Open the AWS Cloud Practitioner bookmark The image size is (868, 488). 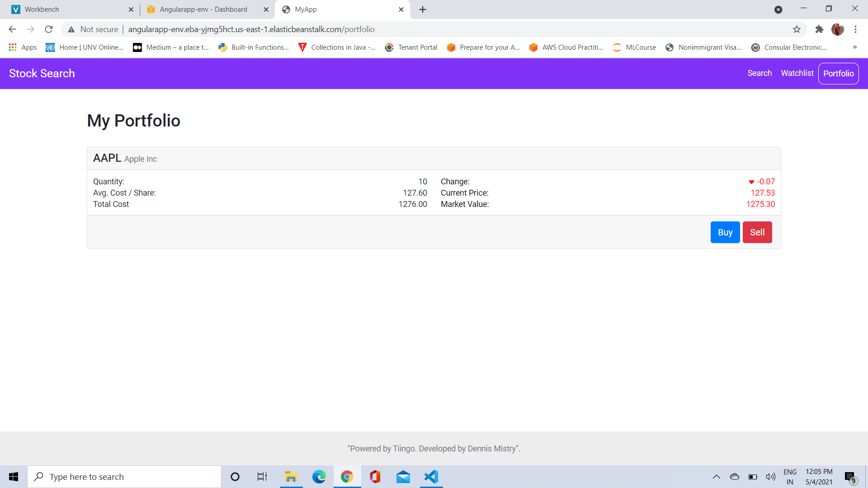point(566,47)
